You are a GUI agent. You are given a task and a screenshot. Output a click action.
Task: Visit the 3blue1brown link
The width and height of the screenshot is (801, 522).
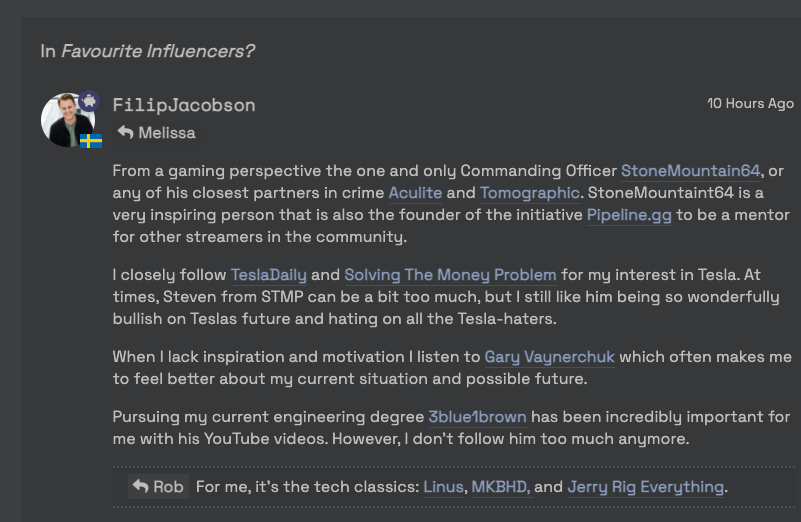pyautogui.click(x=477, y=416)
